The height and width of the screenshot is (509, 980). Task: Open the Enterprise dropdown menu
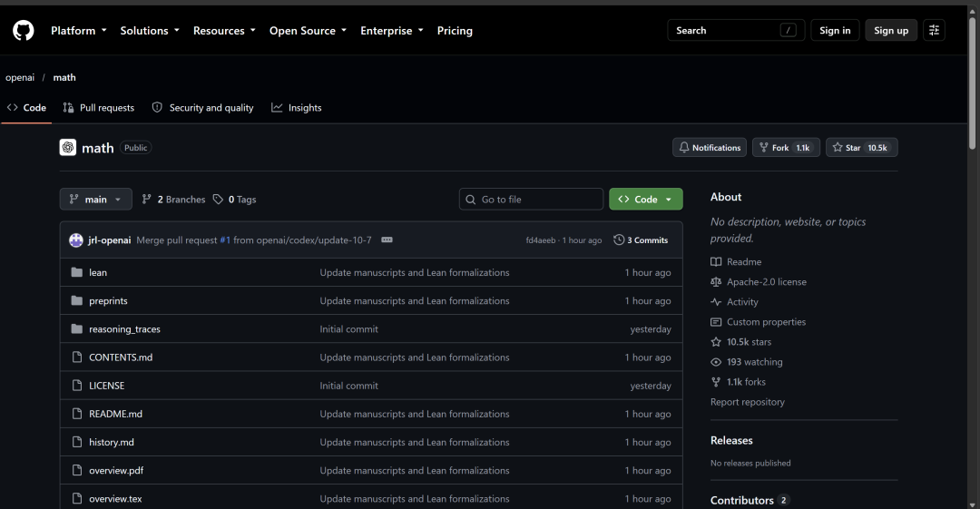[x=392, y=30]
